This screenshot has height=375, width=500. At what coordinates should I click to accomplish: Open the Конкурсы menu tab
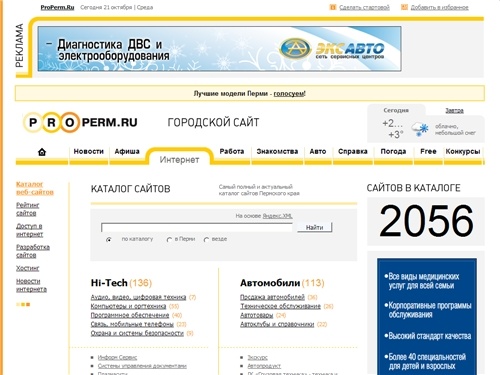pyautogui.click(x=463, y=151)
